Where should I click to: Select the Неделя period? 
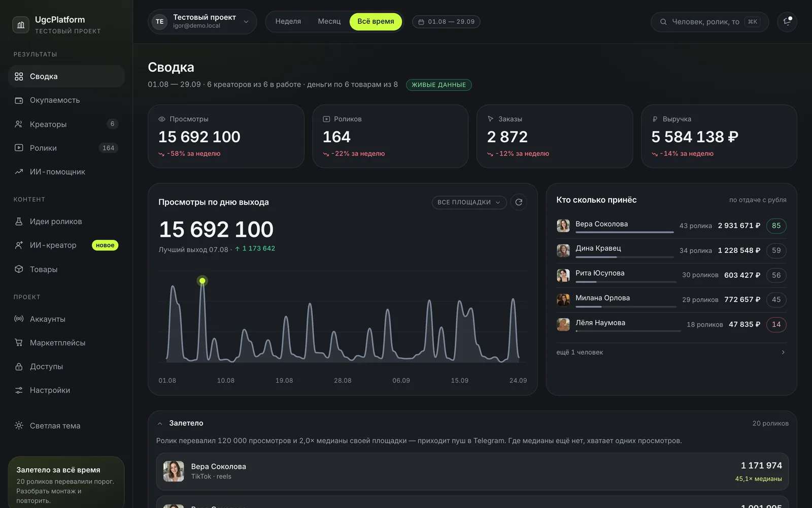[x=288, y=21]
